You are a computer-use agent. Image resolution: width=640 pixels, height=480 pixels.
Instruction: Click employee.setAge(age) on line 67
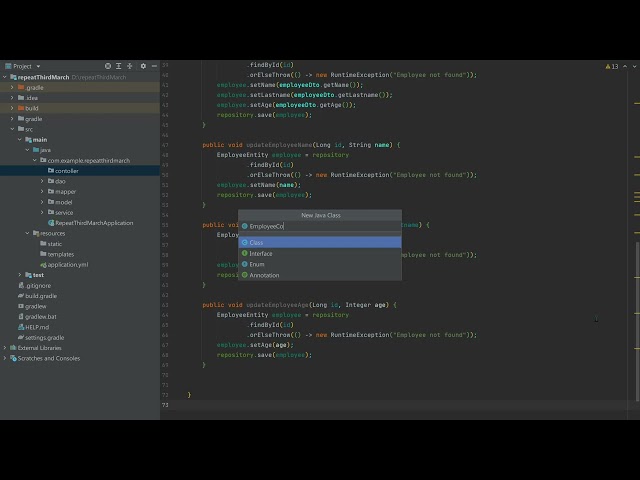(x=255, y=345)
